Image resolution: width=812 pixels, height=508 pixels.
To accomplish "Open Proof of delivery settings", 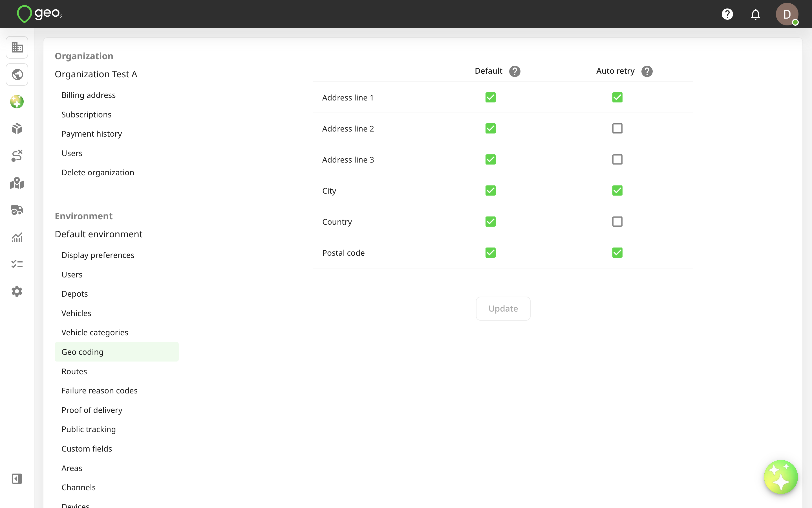I will (92, 410).
